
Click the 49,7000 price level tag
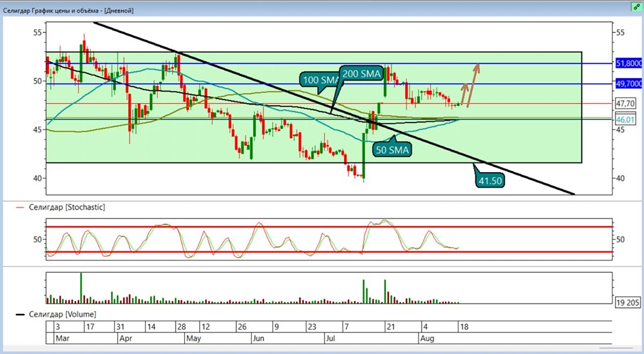click(x=629, y=83)
